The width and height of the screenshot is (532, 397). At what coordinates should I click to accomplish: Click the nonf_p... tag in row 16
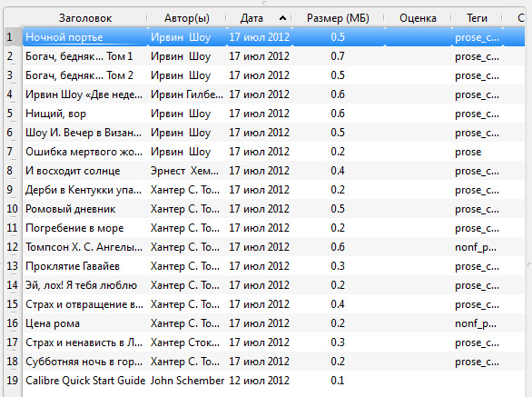tap(476, 323)
